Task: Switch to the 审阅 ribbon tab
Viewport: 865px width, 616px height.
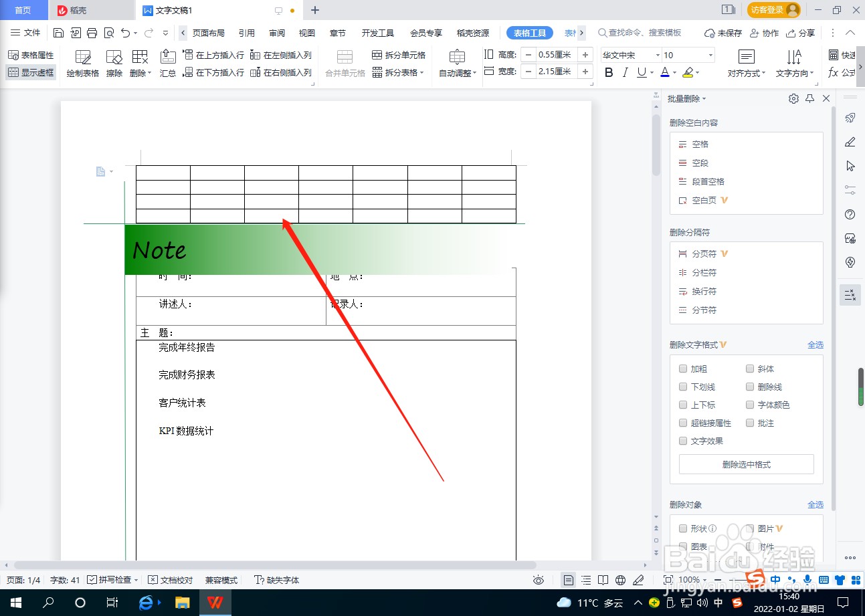Action: click(277, 32)
